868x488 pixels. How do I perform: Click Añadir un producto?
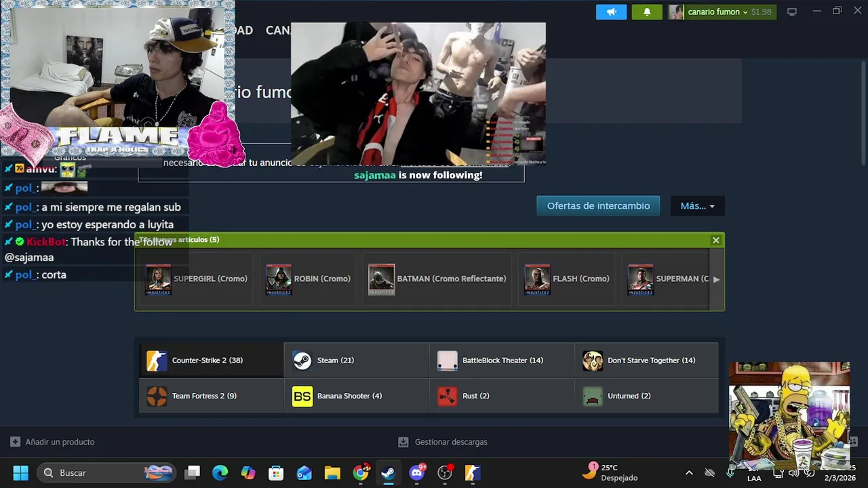52,442
